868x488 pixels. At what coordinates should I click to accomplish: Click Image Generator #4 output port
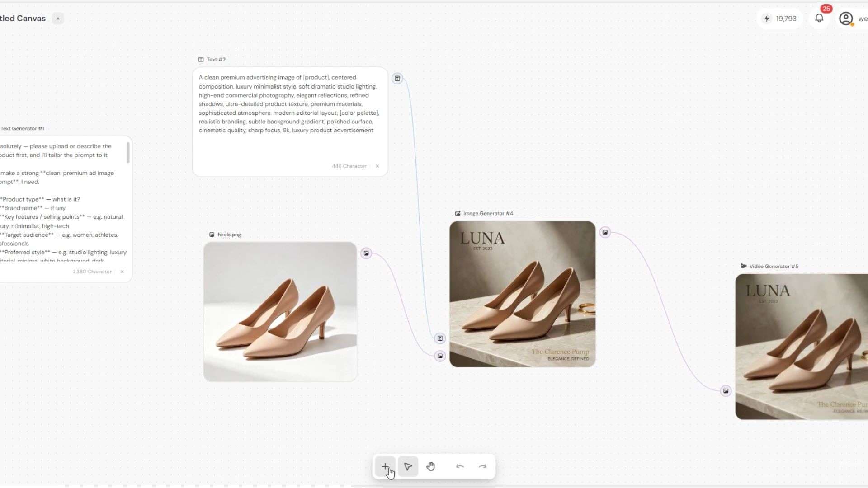(605, 232)
